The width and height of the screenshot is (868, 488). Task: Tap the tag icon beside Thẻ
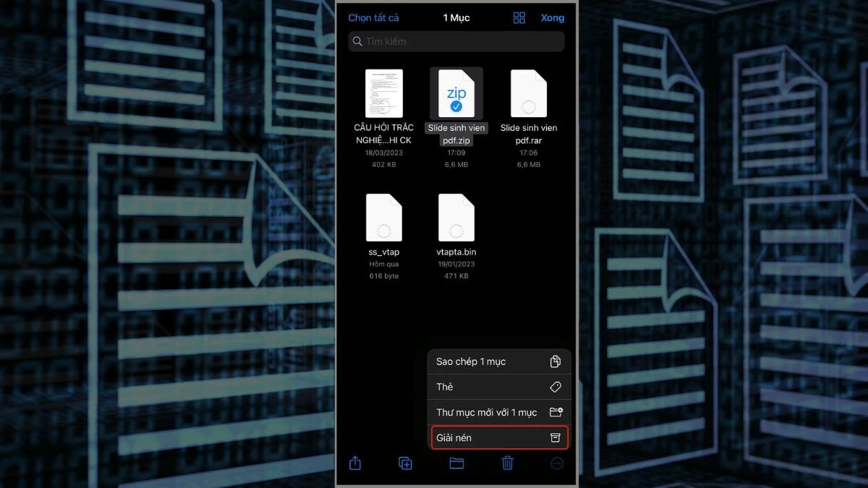(556, 387)
